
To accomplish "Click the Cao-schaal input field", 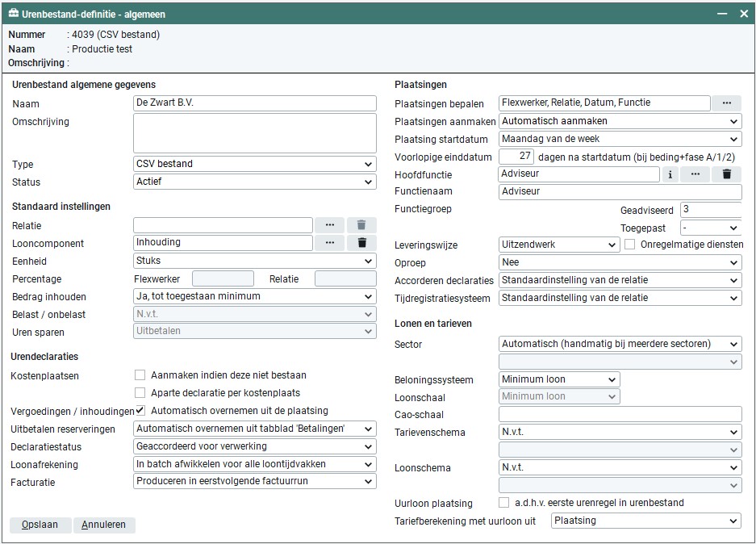I will click(620, 414).
